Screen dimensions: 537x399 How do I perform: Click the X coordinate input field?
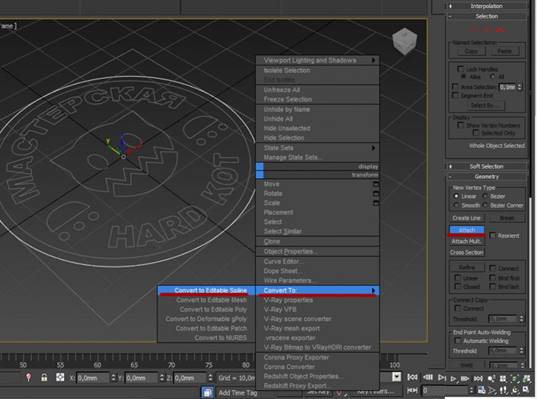pos(92,378)
